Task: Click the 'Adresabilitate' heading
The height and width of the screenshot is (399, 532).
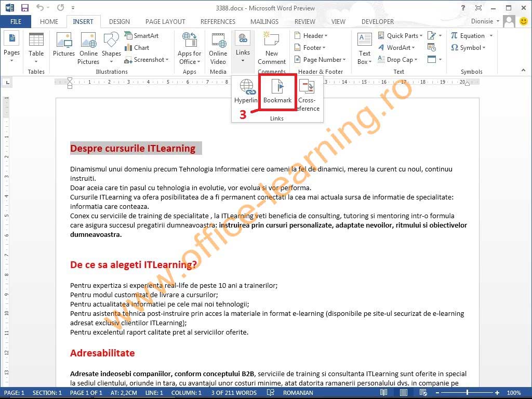Action: (x=102, y=353)
